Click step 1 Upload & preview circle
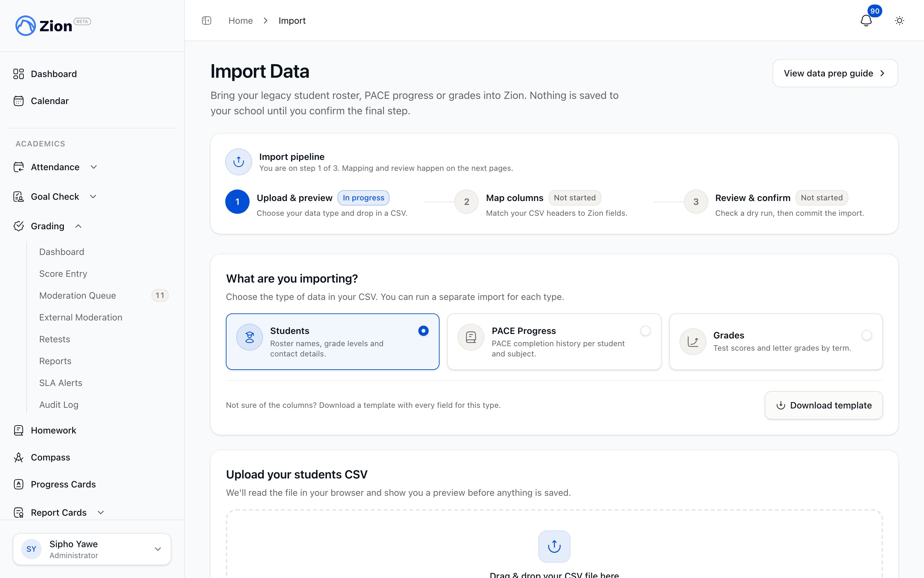The image size is (924, 578). click(237, 201)
